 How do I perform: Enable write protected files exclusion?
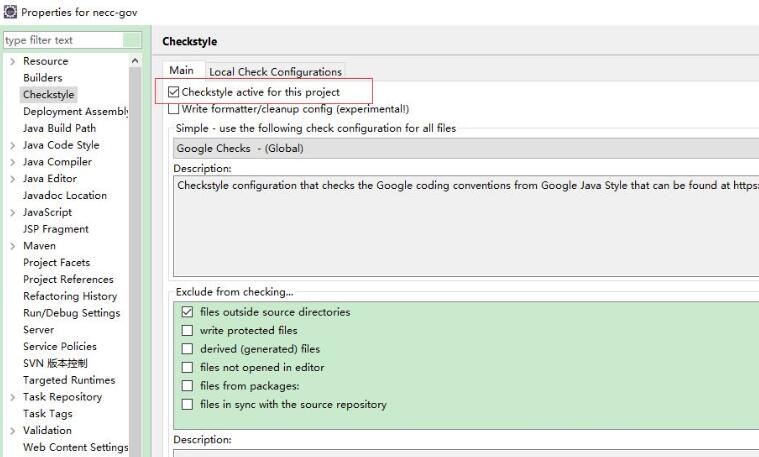pos(187,330)
